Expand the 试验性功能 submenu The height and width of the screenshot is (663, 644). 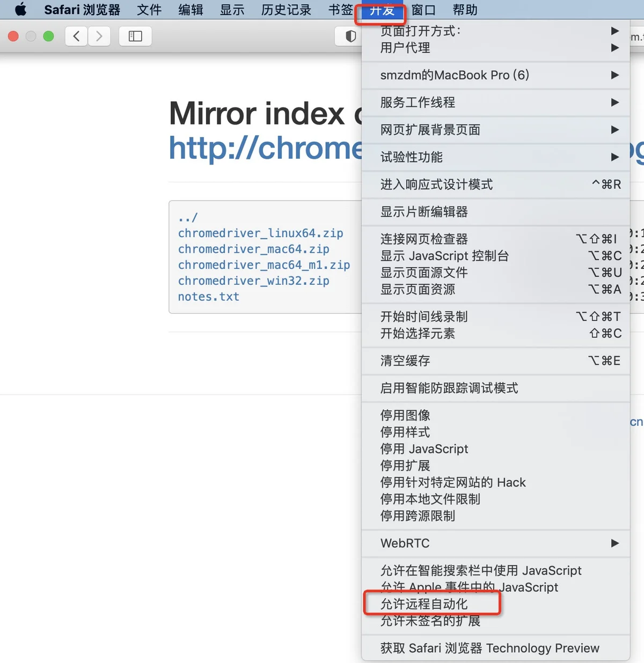click(496, 157)
